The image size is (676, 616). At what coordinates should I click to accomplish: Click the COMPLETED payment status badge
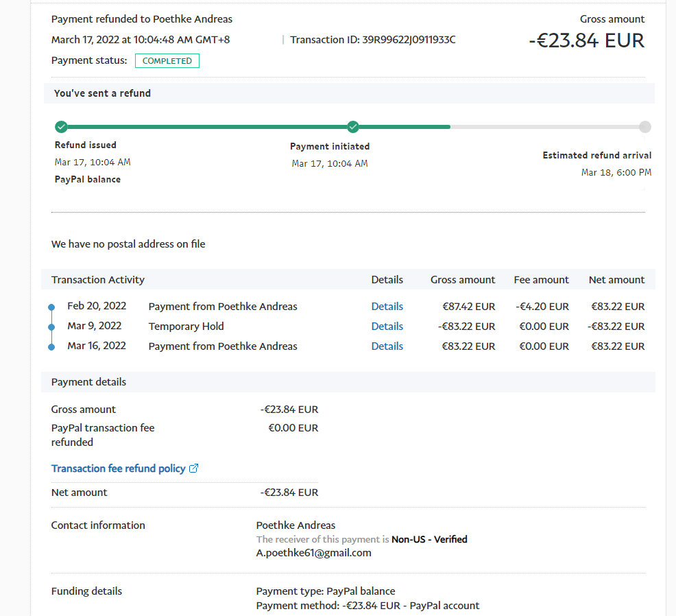(x=167, y=61)
